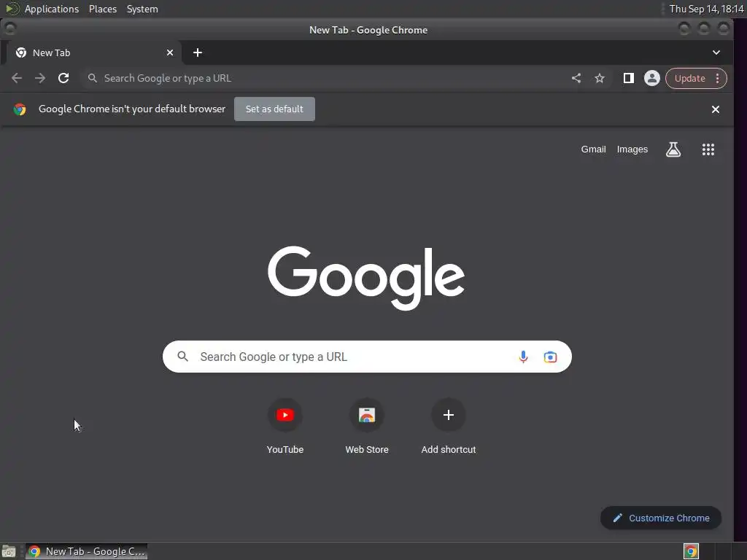
Task: Open window menu button on the title bar
Action: (10, 28)
